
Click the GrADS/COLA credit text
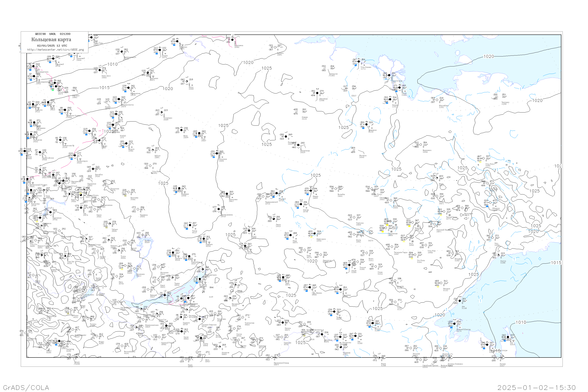click(26, 387)
